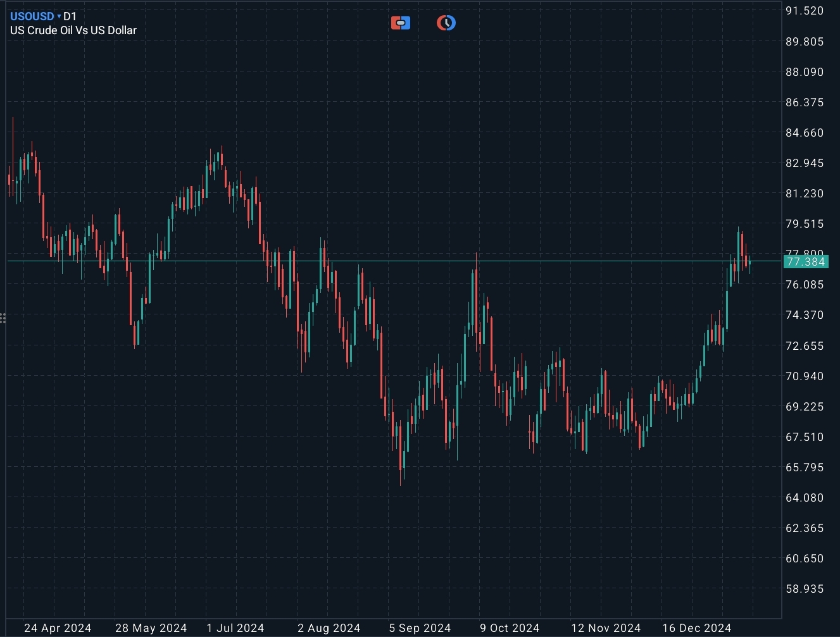Click the 16 Dec 2024 date label
The width and height of the screenshot is (840, 637).
click(x=697, y=628)
